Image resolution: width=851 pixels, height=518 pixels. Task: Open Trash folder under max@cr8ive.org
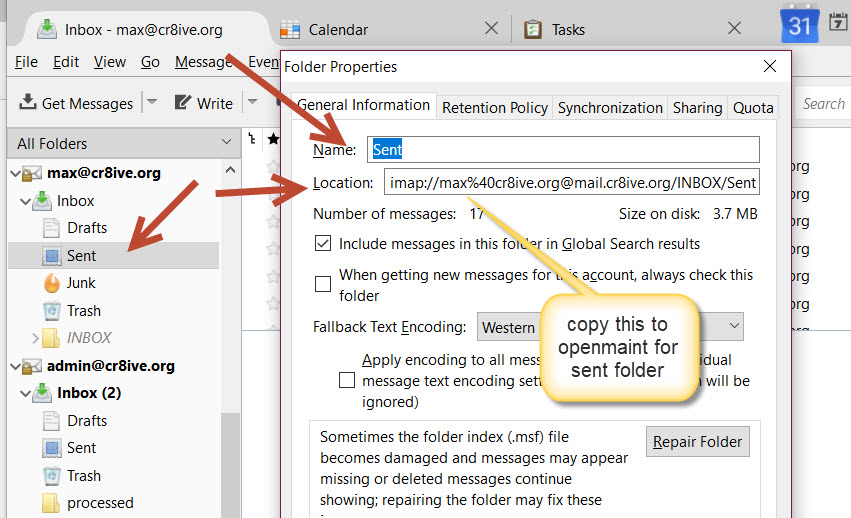[83, 311]
